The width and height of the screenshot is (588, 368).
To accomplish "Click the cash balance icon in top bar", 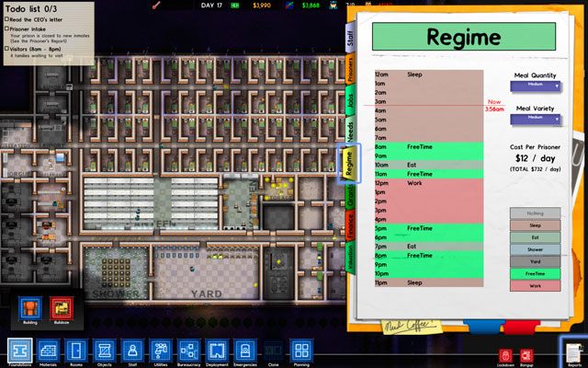I will (235, 6).
